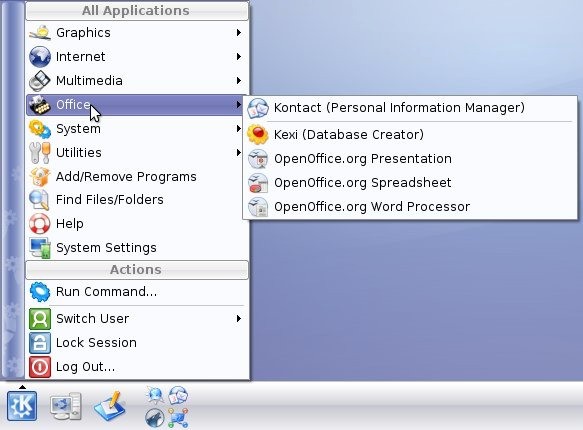Expand the Switch User submenu arrow
Viewport: 583px width, 430px height.
pyautogui.click(x=239, y=319)
